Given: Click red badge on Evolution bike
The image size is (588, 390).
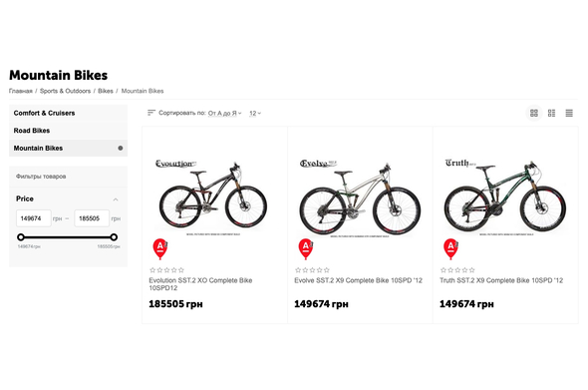Looking at the screenshot, I should coord(160,249).
